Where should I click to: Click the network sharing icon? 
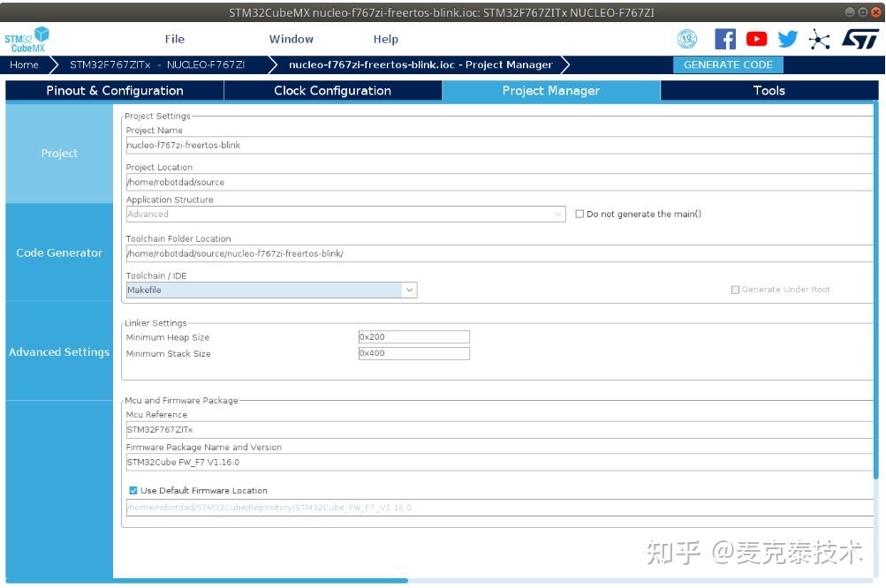click(820, 38)
